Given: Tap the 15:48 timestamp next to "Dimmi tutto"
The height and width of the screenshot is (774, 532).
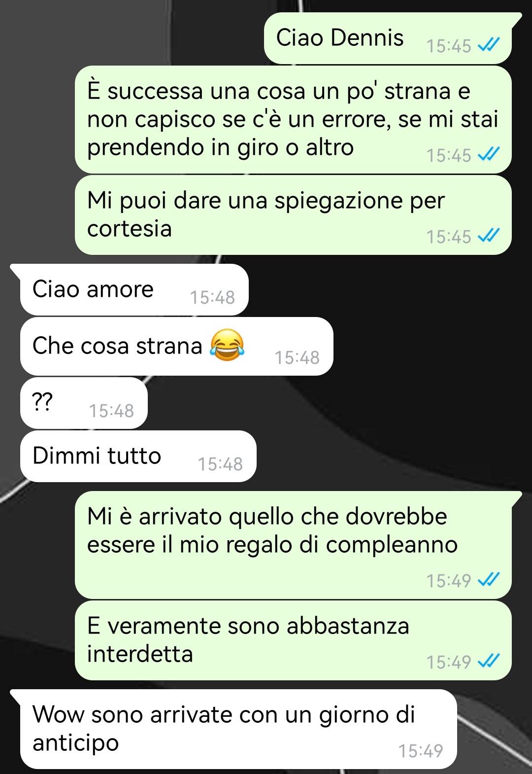Looking at the screenshot, I should click(x=220, y=464).
